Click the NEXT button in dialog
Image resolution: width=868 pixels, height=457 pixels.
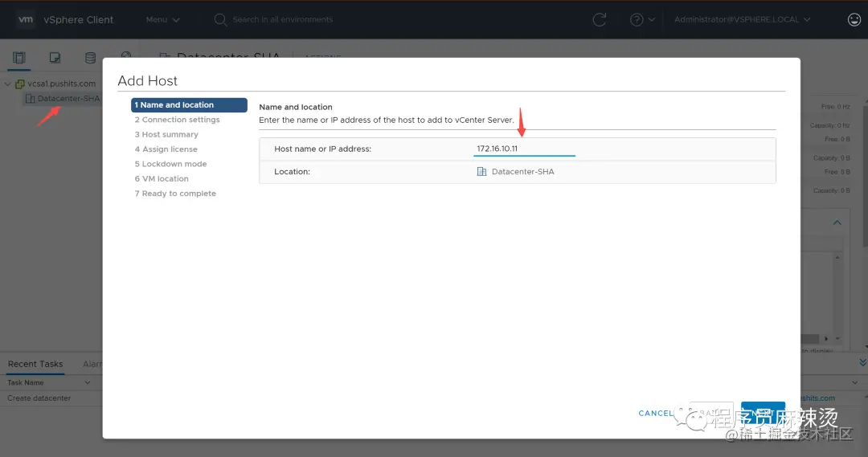(763, 413)
